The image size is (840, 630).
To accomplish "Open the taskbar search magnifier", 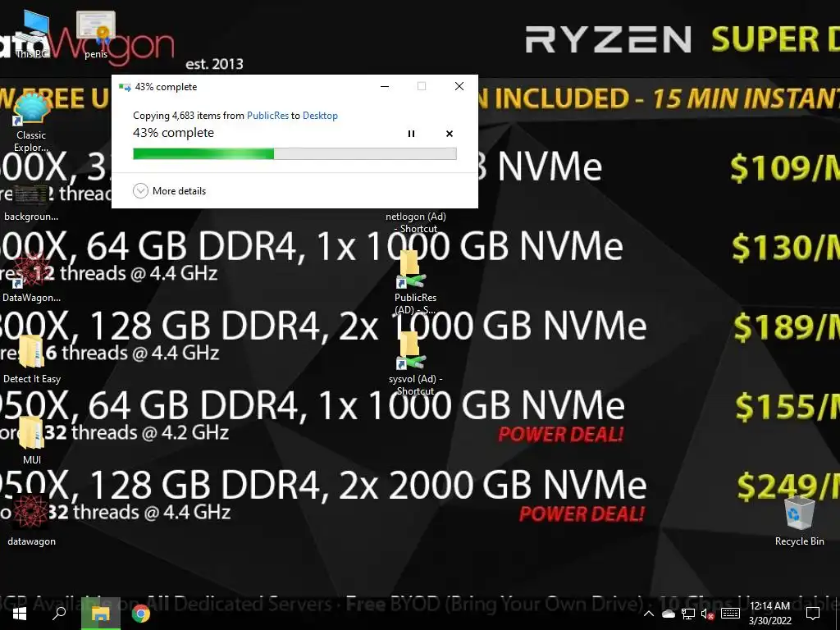I will [x=59, y=614].
